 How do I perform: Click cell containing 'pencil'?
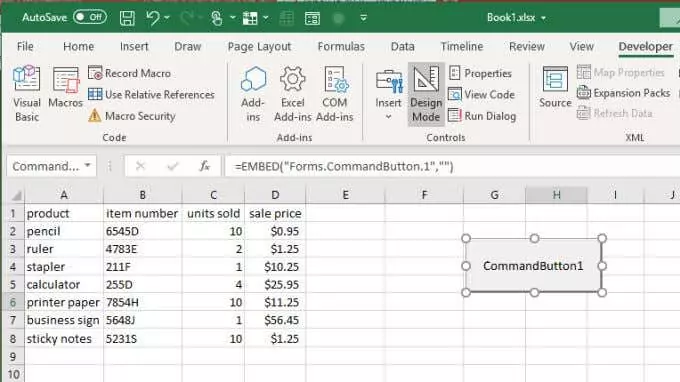tap(64, 231)
